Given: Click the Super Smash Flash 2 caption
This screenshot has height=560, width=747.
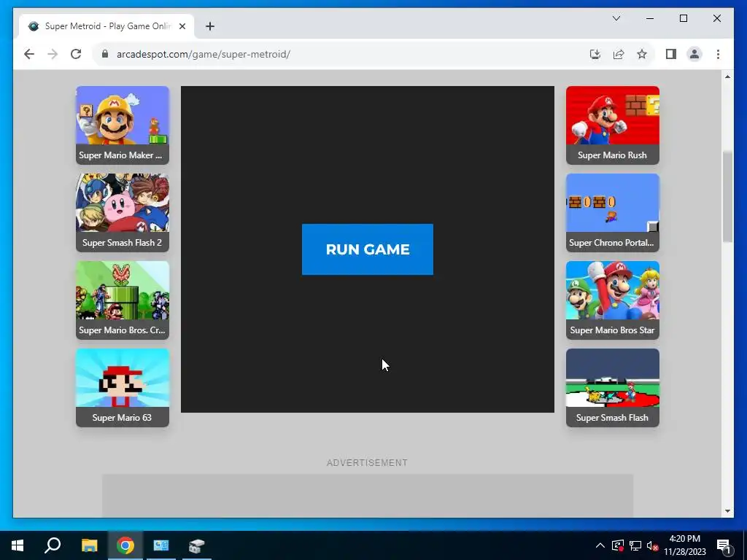Looking at the screenshot, I should coord(122,243).
